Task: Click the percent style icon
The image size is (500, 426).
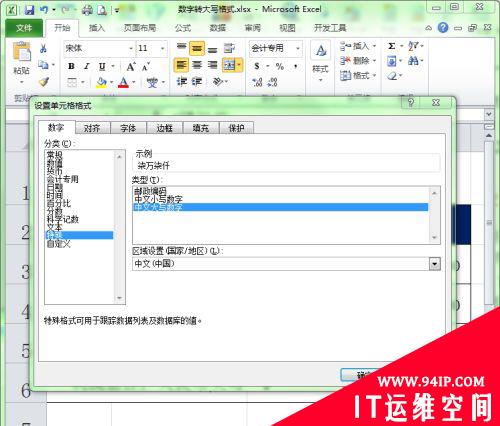Action: (x=280, y=66)
